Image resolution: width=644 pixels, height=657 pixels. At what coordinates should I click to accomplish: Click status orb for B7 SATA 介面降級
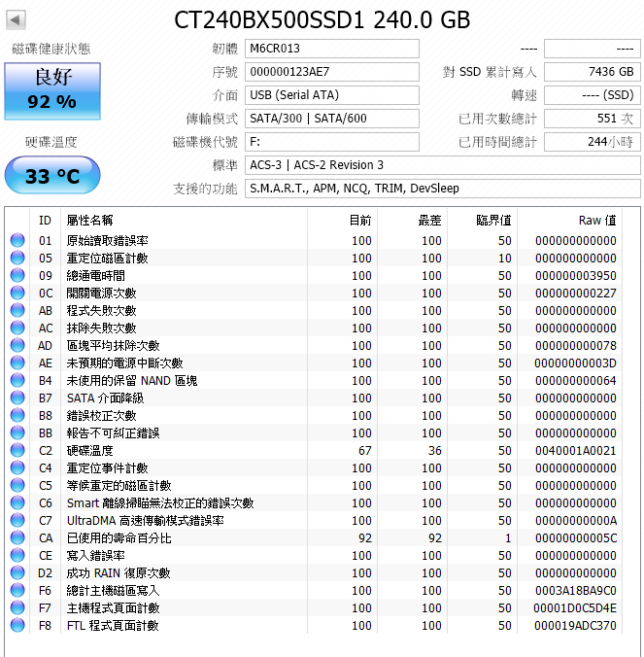coord(17,398)
